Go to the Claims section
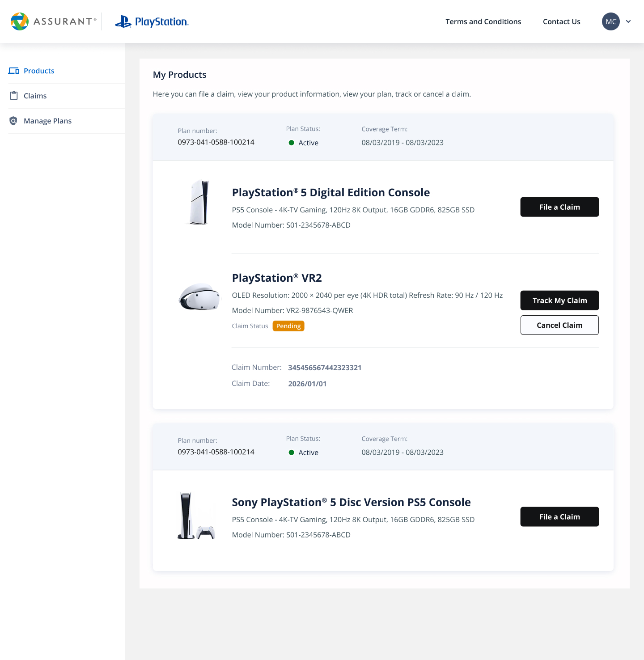Viewport: 644px width, 660px height. click(35, 96)
